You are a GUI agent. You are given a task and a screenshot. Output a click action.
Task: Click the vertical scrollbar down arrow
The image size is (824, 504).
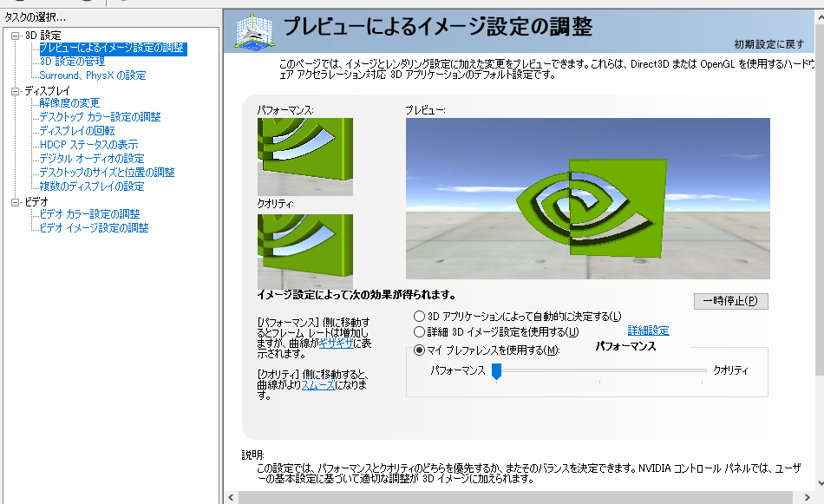pos(820,482)
